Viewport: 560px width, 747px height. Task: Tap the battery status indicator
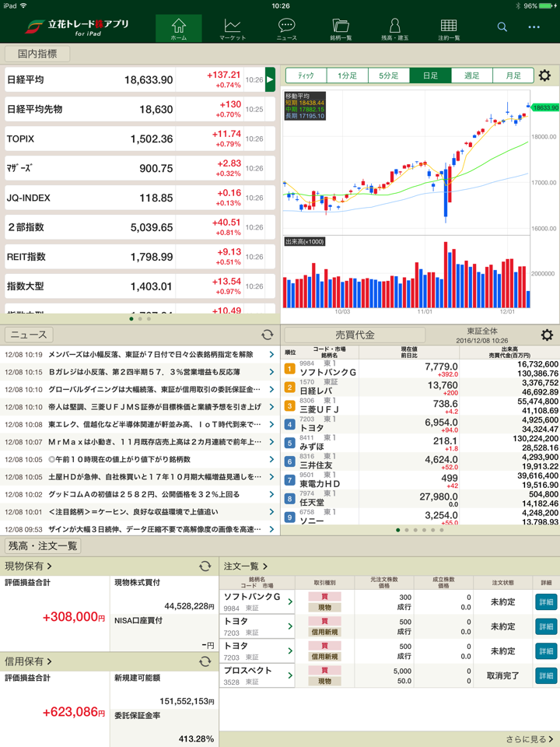547,5
